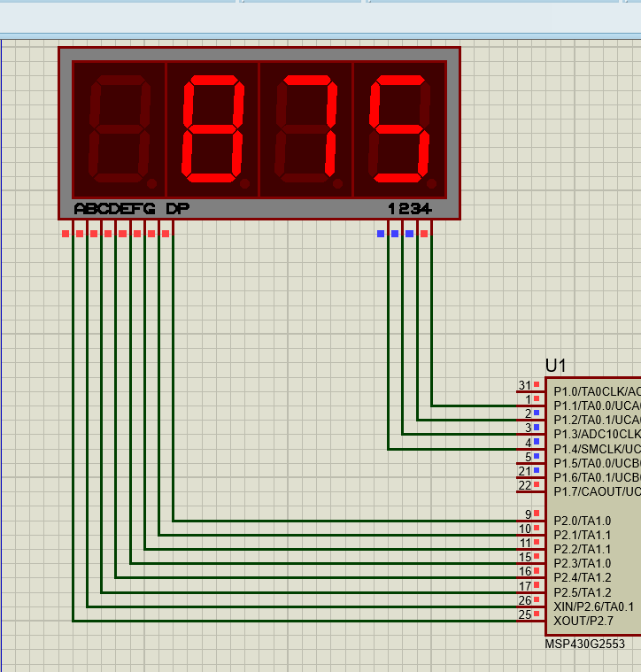The height and width of the screenshot is (672, 641).
Task: Select the display digit showing 8
Action: (x=213, y=129)
